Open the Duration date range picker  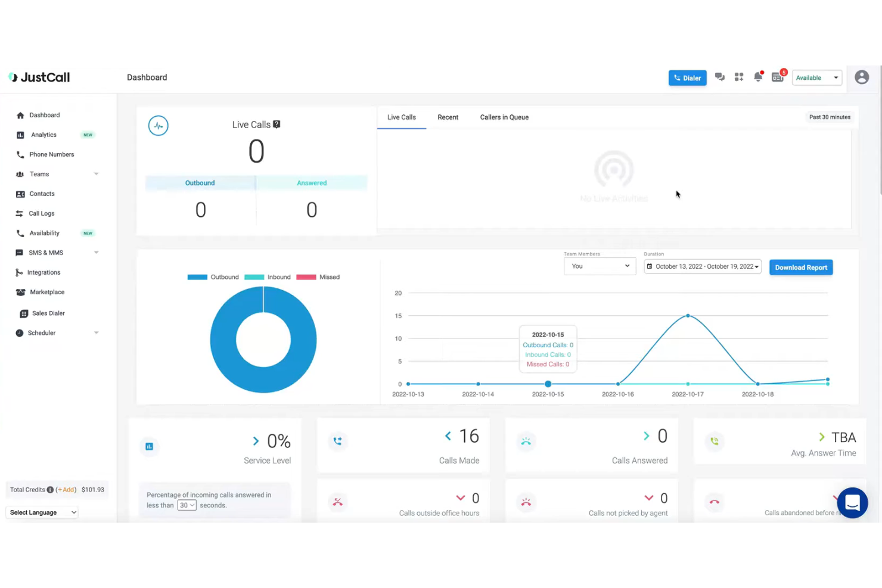703,266
